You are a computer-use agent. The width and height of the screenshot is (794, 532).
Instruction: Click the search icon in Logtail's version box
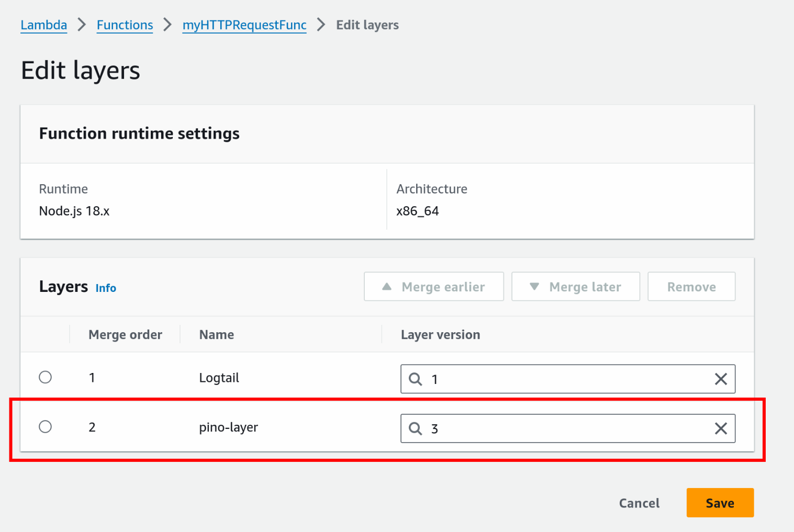(x=415, y=379)
